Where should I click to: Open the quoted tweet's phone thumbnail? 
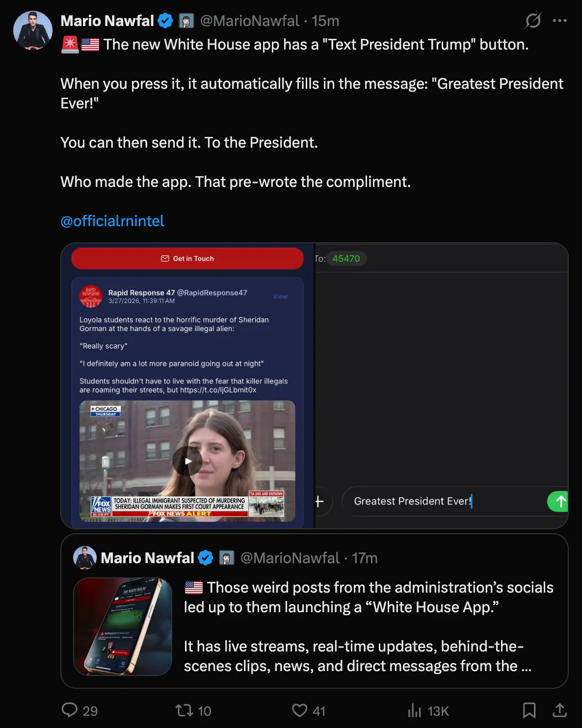pyautogui.click(x=123, y=626)
